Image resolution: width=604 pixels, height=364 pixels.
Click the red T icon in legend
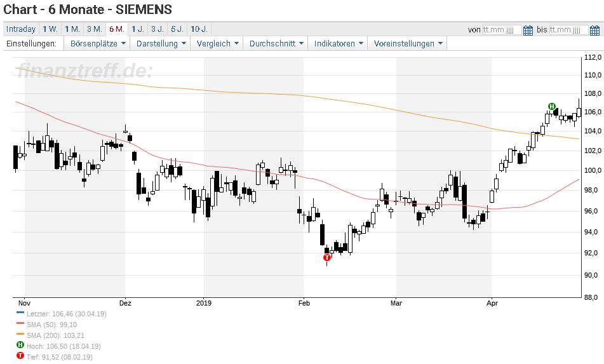pos(20,356)
